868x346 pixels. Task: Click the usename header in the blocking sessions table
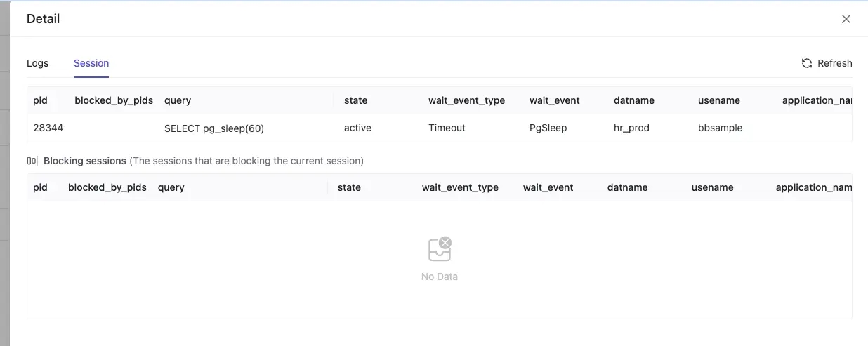[713, 187]
